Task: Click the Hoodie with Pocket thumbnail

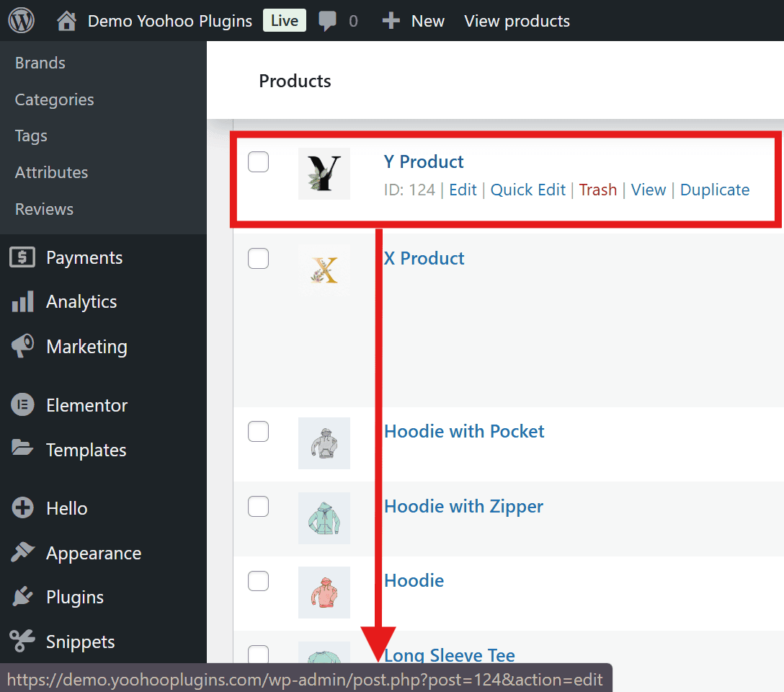Action: pyautogui.click(x=324, y=443)
